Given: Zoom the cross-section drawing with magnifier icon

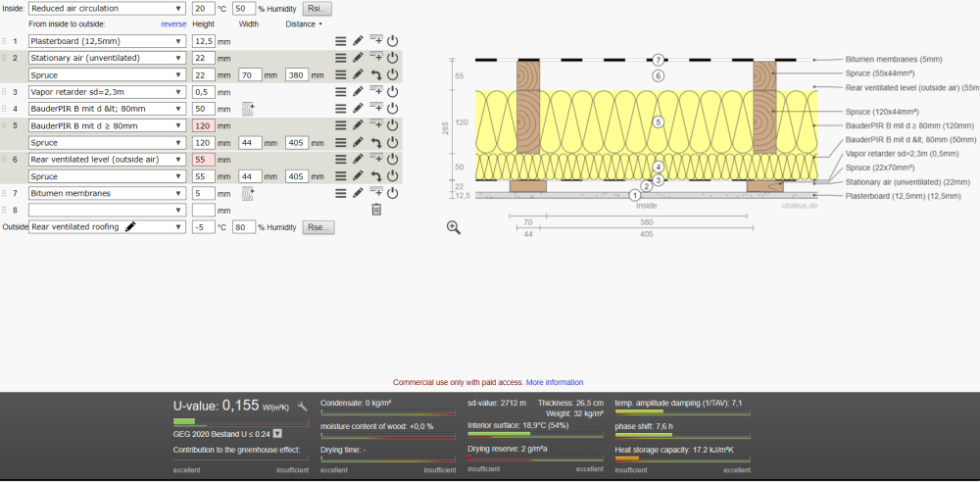Looking at the screenshot, I should click(x=454, y=227).
